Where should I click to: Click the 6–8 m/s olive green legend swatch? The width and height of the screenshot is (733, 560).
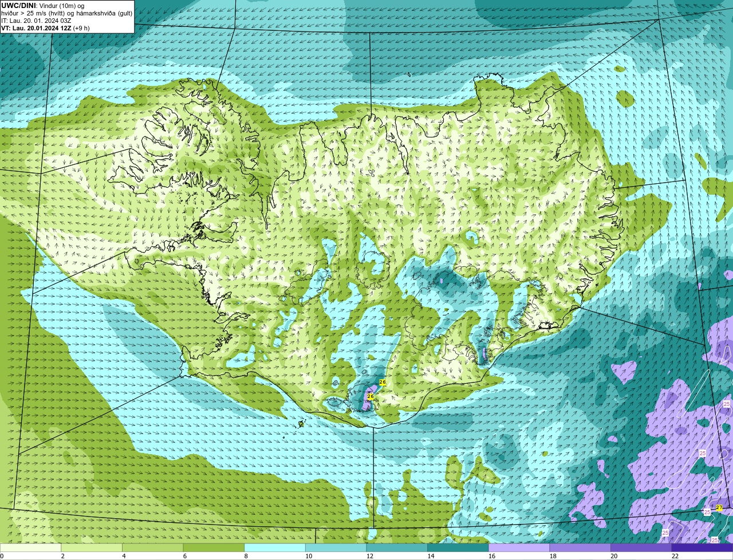[x=214, y=547]
